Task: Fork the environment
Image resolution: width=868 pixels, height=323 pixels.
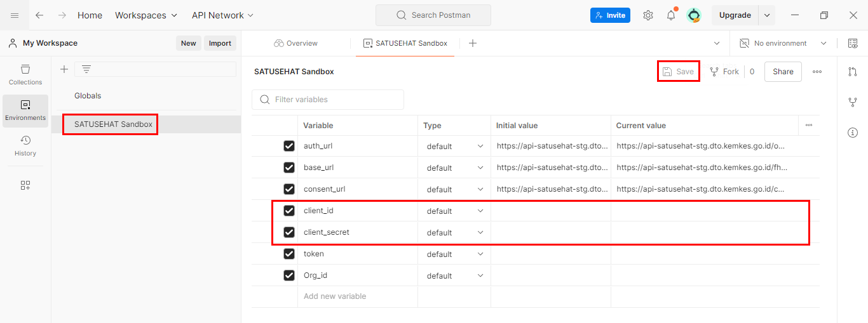Action: [x=724, y=72]
